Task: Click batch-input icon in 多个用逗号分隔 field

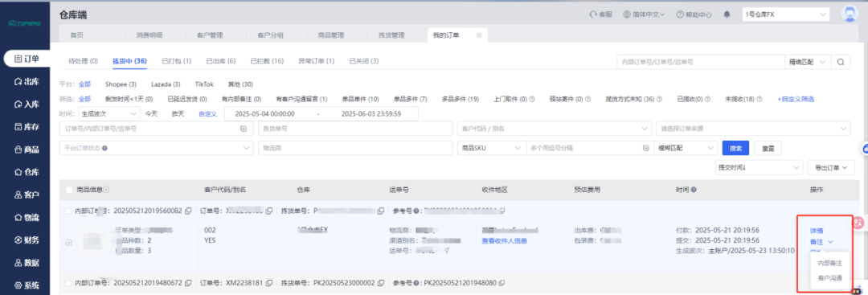Action: [x=645, y=149]
